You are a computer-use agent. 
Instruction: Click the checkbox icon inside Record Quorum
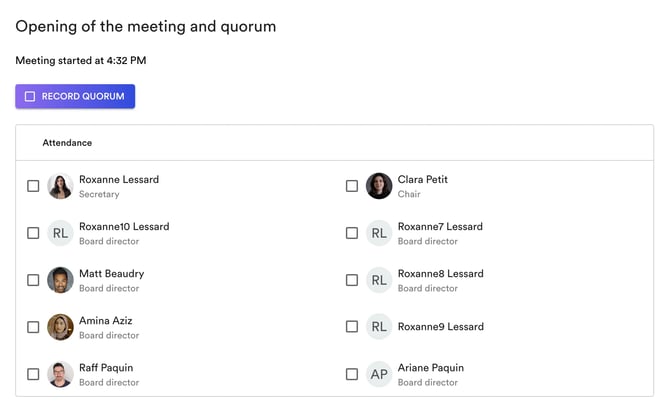pyautogui.click(x=30, y=96)
